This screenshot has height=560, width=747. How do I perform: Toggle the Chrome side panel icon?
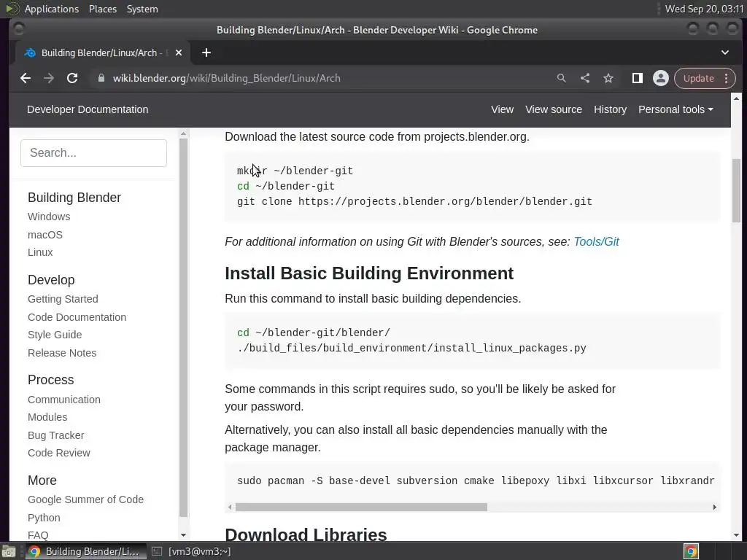pyautogui.click(x=637, y=78)
